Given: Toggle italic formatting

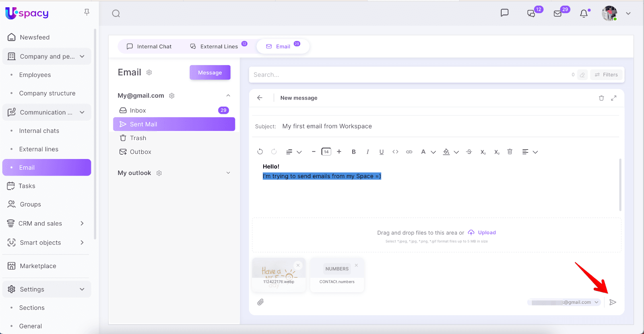Looking at the screenshot, I should (x=367, y=152).
